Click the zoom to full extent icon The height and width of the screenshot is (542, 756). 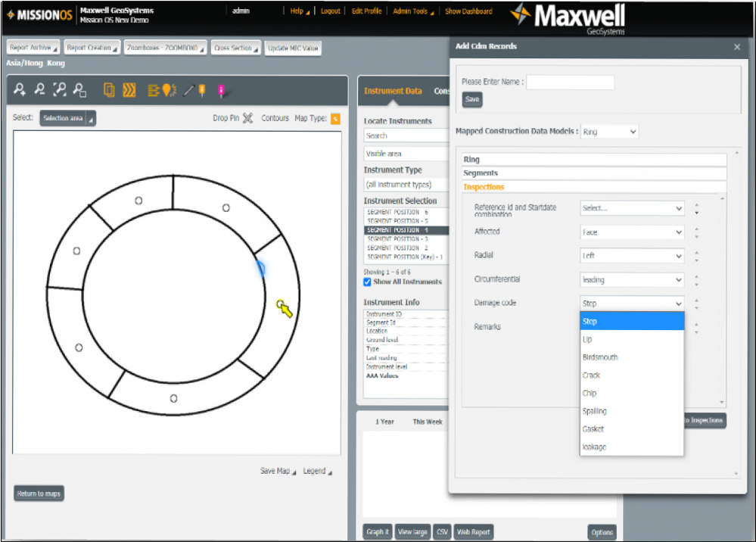coord(59,89)
